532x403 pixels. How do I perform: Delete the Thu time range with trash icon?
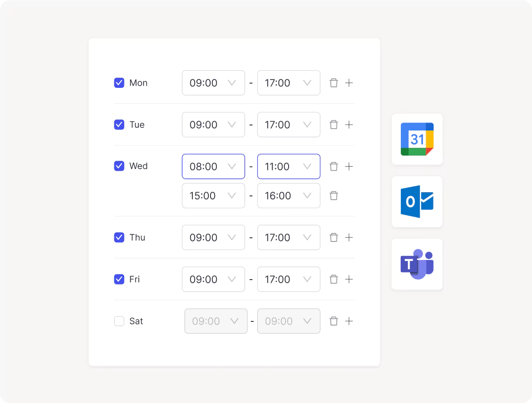(334, 237)
